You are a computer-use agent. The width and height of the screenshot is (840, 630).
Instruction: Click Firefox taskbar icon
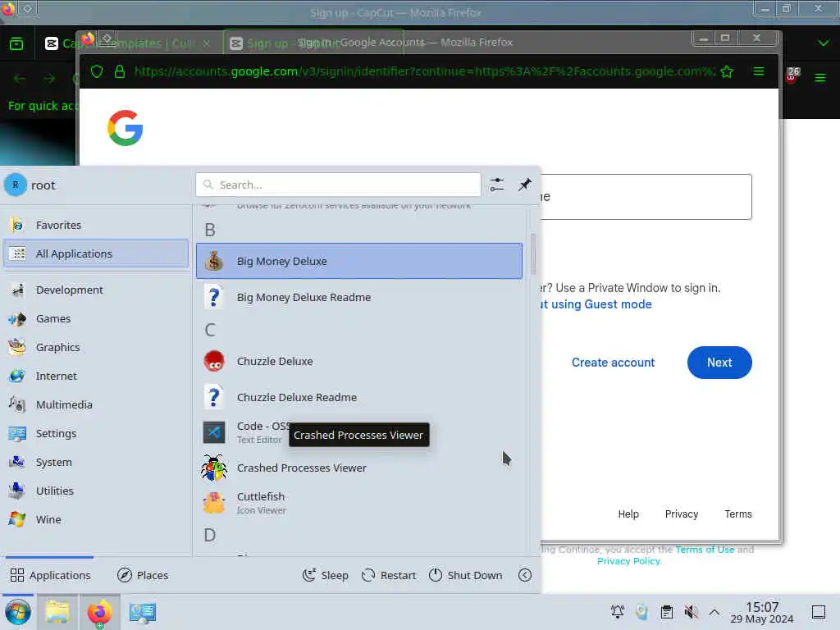coord(99,612)
